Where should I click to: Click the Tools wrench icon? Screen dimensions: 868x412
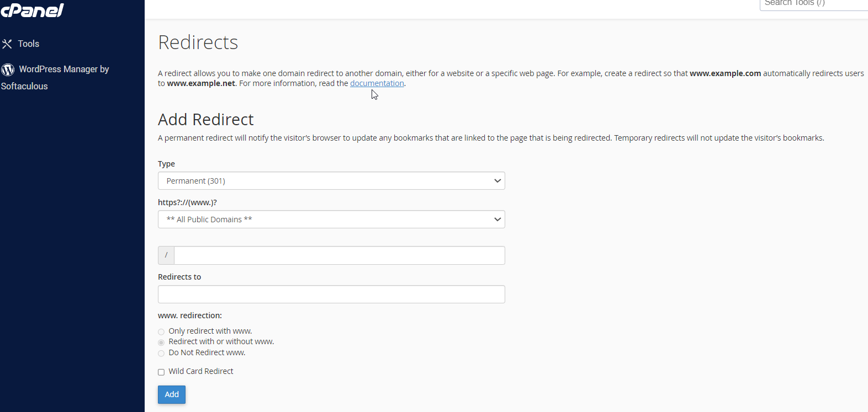tap(7, 44)
